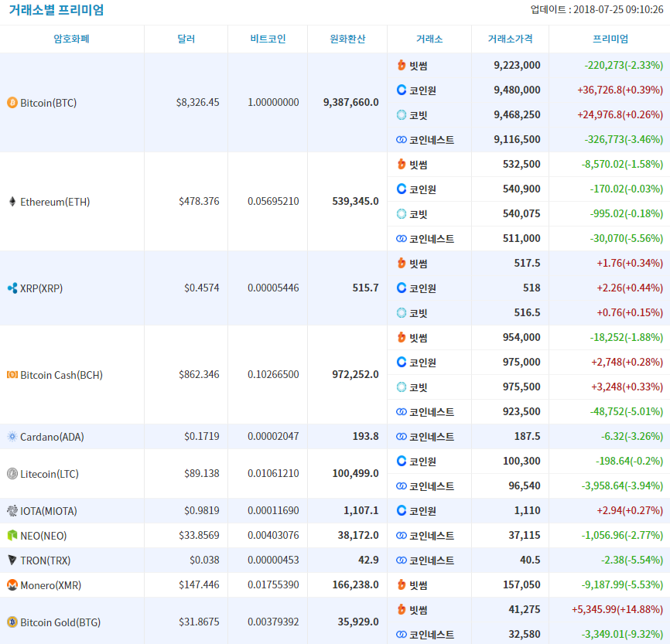Image resolution: width=670 pixels, height=644 pixels.
Task: Click the 비트코인 column header
Action: point(268,39)
